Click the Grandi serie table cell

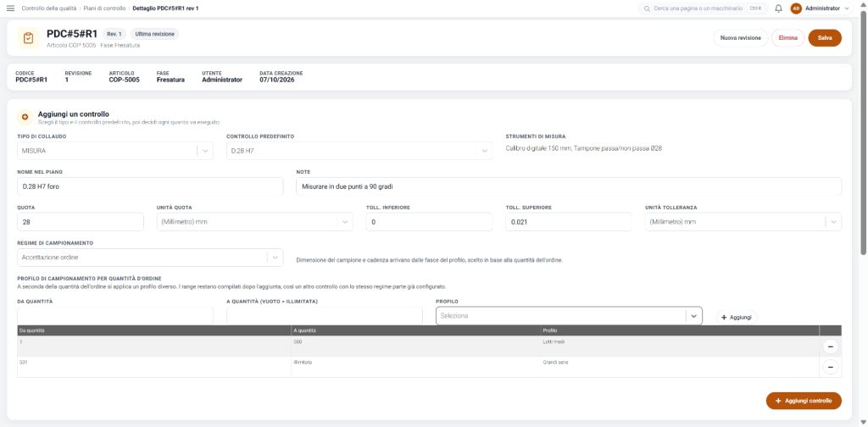click(681, 367)
